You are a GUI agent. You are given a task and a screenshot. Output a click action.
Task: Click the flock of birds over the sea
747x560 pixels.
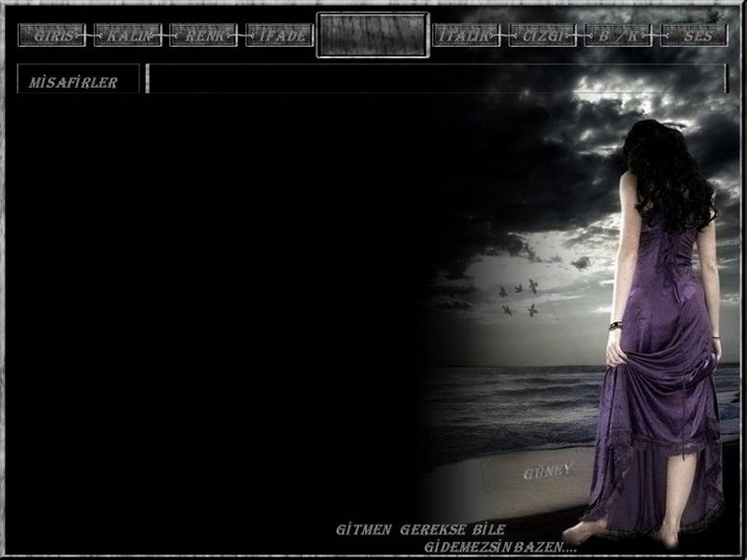[520, 299]
